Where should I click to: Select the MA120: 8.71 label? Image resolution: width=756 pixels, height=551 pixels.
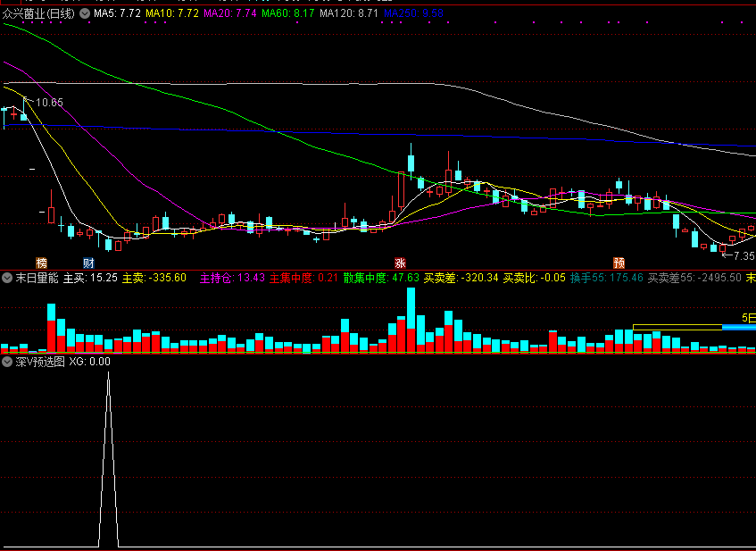click(x=349, y=13)
